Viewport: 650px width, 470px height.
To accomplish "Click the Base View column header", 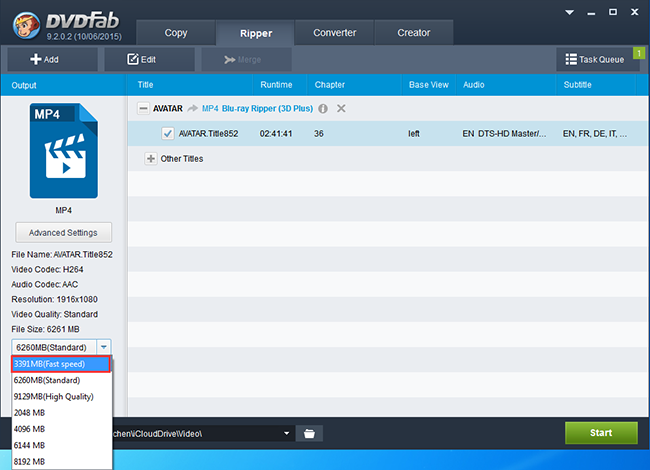I will pyautogui.click(x=429, y=85).
